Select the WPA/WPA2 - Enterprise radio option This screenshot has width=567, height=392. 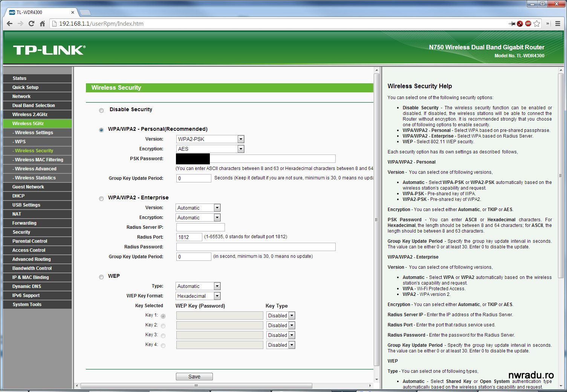point(101,199)
